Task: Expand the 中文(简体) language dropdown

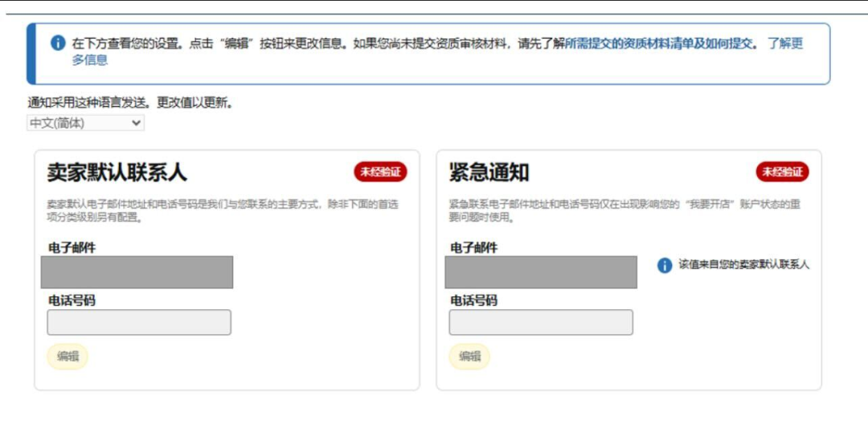Action: (85, 123)
